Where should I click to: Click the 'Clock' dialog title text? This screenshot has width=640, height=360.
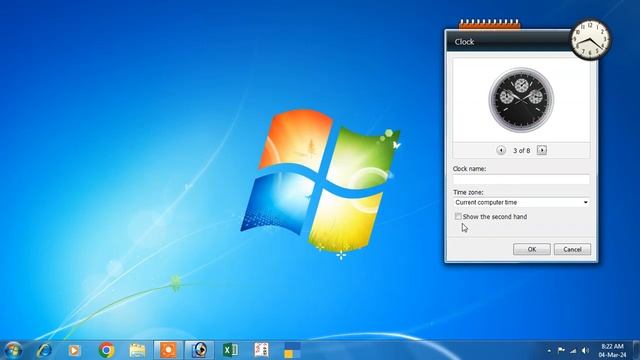[464, 42]
